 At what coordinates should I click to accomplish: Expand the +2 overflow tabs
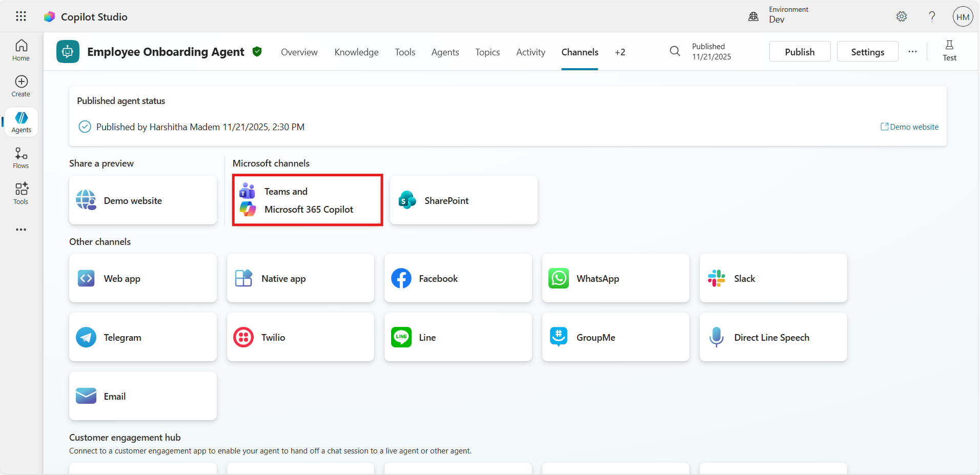point(620,52)
